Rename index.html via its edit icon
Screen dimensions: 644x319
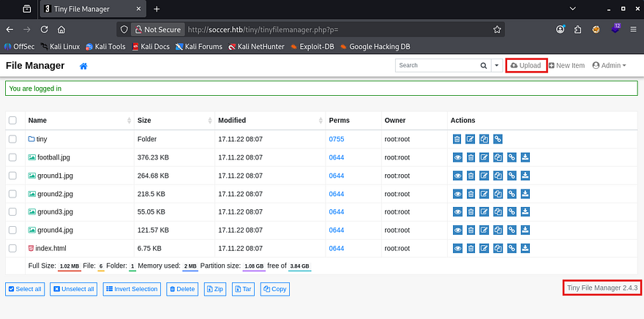click(484, 248)
